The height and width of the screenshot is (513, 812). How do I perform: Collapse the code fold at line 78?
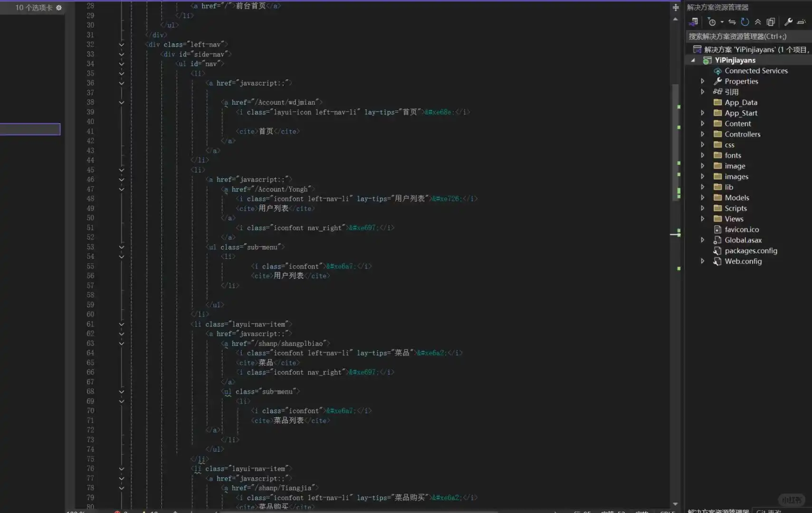coord(122,488)
